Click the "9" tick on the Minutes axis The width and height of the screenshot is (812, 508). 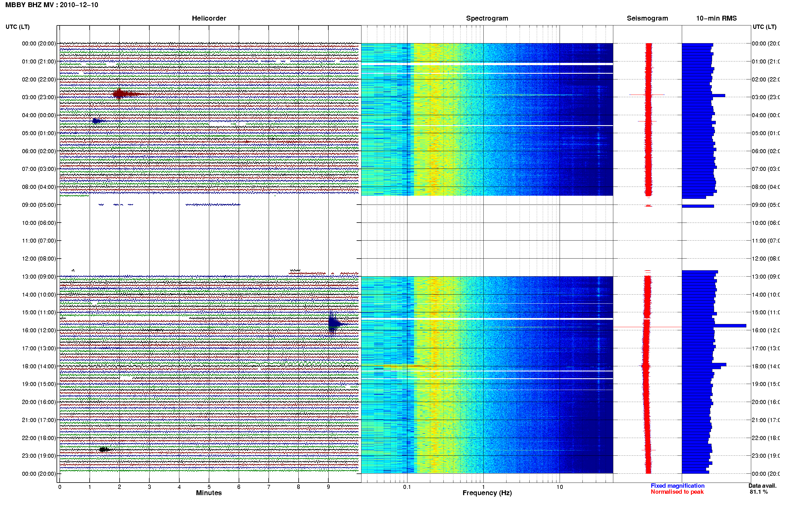[328, 487]
